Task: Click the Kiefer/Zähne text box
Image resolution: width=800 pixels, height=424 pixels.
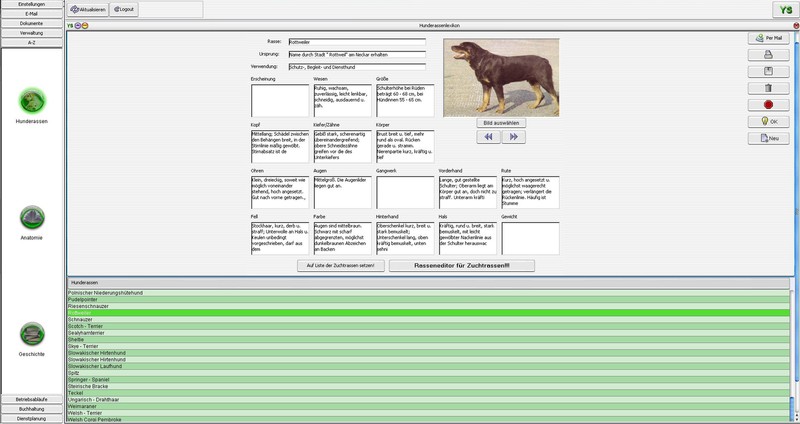Action: click(342, 146)
